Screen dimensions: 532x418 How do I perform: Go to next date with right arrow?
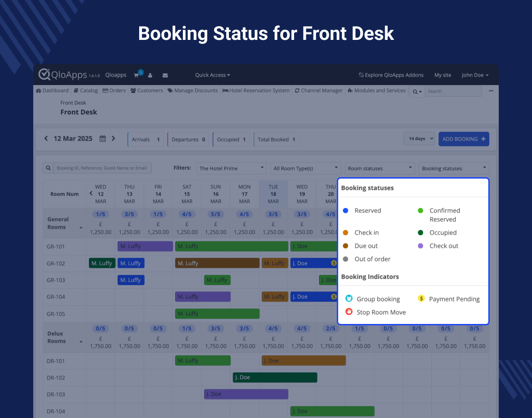pyautogui.click(x=113, y=139)
